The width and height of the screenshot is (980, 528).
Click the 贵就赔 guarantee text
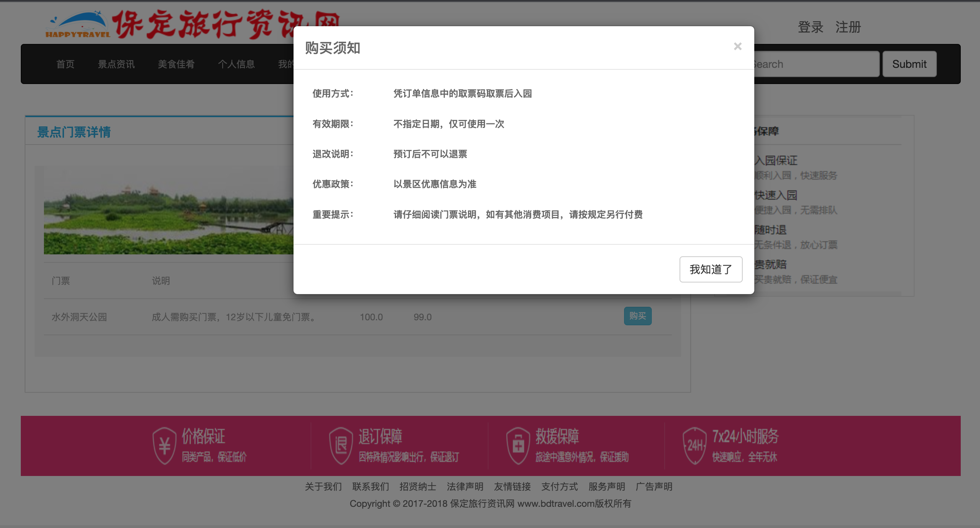770,264
